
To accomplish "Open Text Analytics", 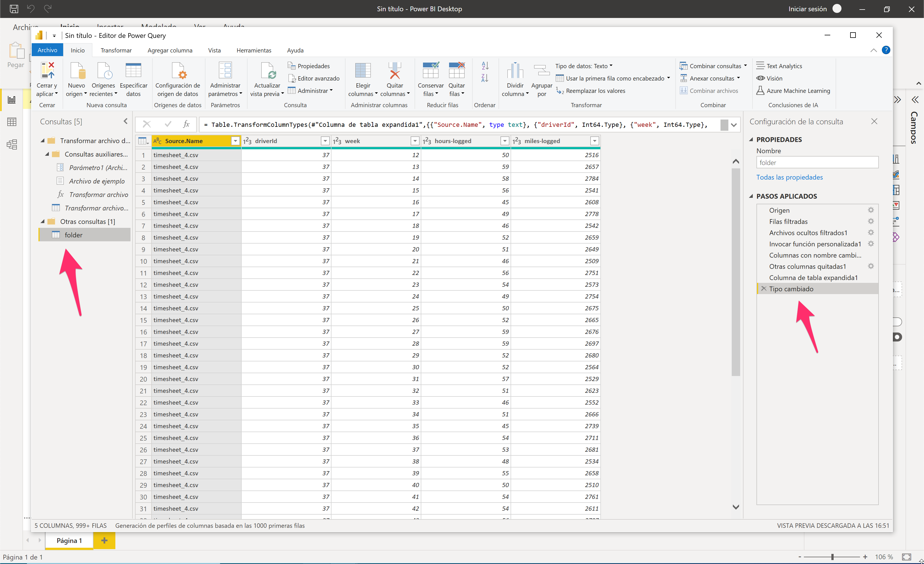I will (779, 66).
